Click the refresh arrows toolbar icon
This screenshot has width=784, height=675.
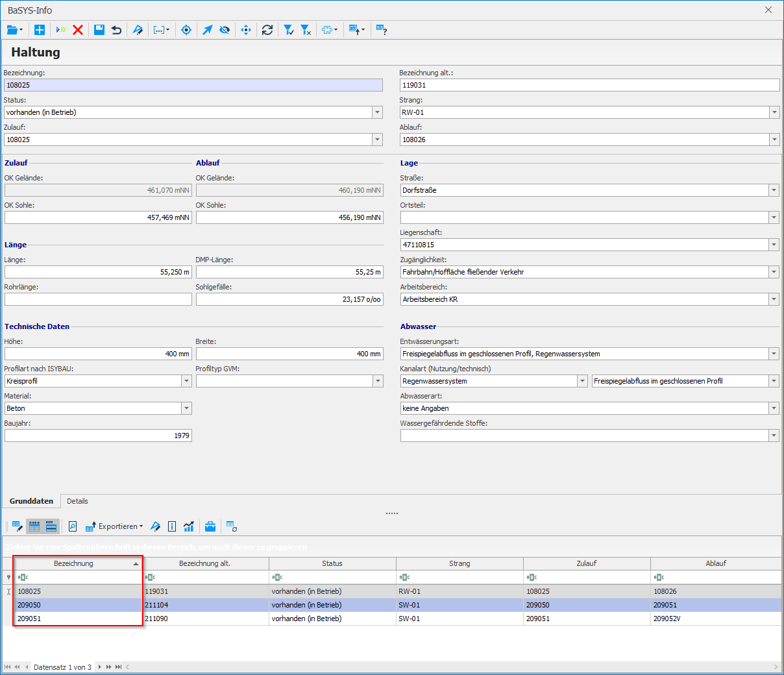(267, 30)
